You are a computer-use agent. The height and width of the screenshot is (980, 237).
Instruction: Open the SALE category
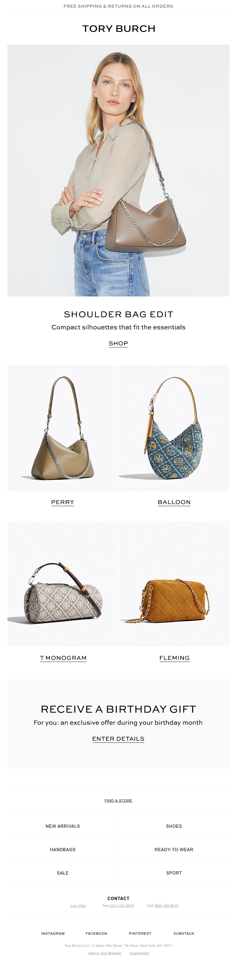tap(63, 873)
